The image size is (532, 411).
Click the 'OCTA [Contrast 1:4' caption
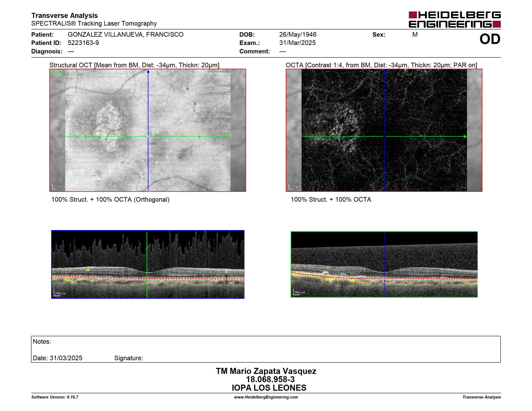click(x=381, y=65)
